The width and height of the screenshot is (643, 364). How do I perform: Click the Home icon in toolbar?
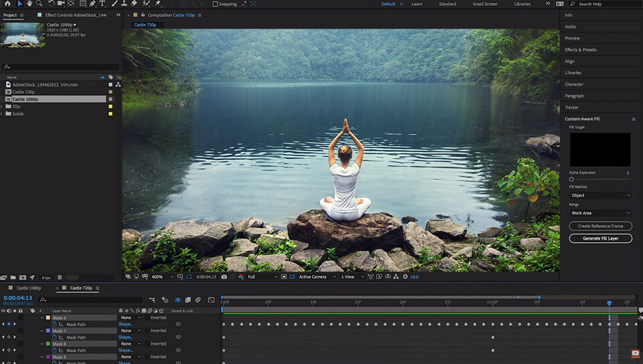(7, 3)
